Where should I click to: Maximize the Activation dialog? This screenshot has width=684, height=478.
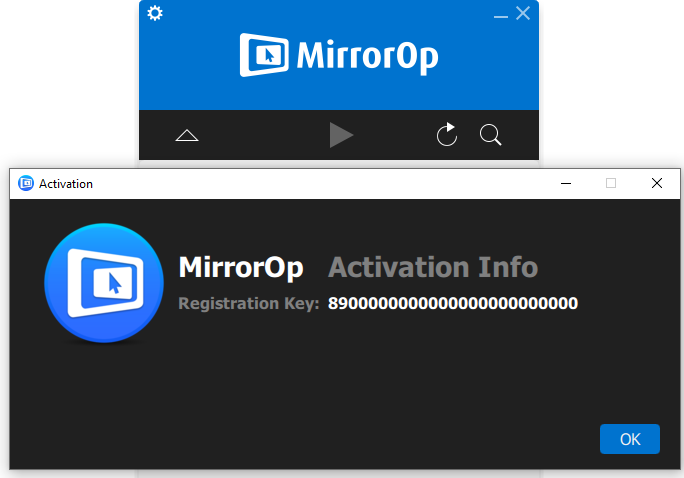[x=611, y=183]
